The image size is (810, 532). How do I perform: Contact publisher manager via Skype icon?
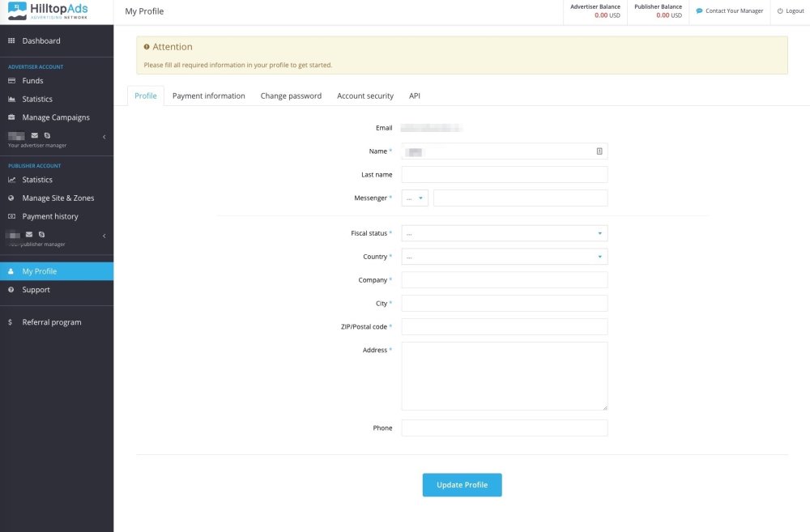[x=41, y=235]
